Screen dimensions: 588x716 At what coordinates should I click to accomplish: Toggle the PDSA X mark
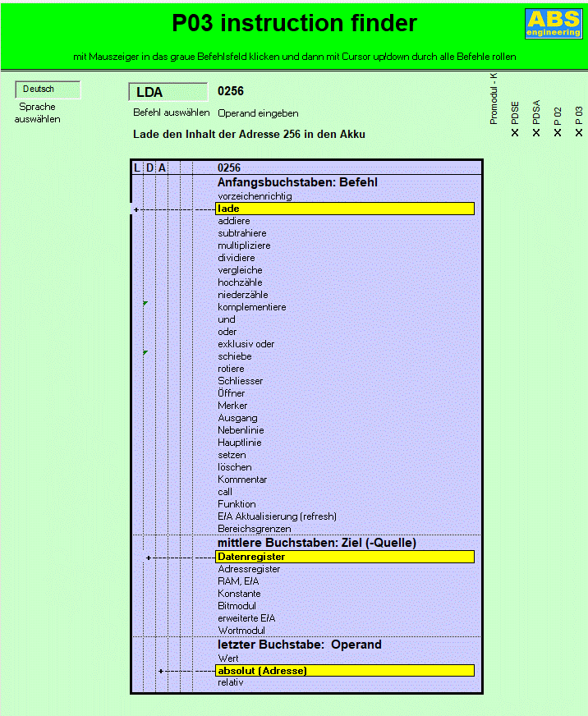[x=536, y=132]
